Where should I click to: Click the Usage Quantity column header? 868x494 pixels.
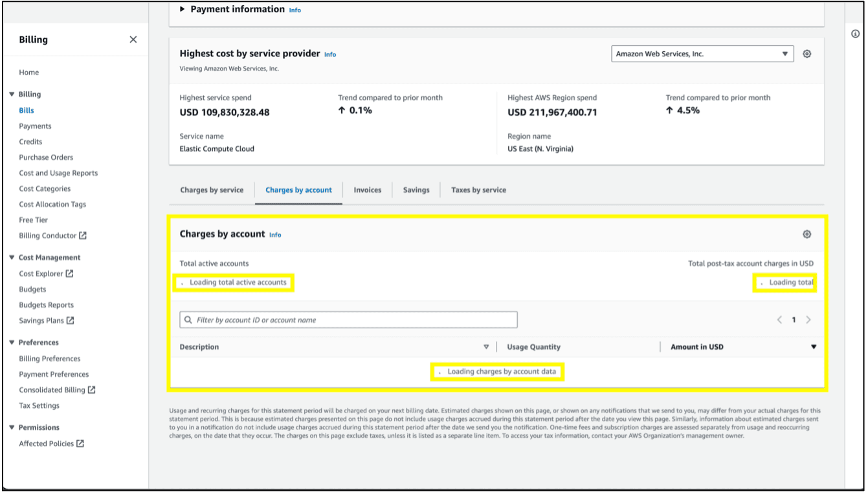533,347
